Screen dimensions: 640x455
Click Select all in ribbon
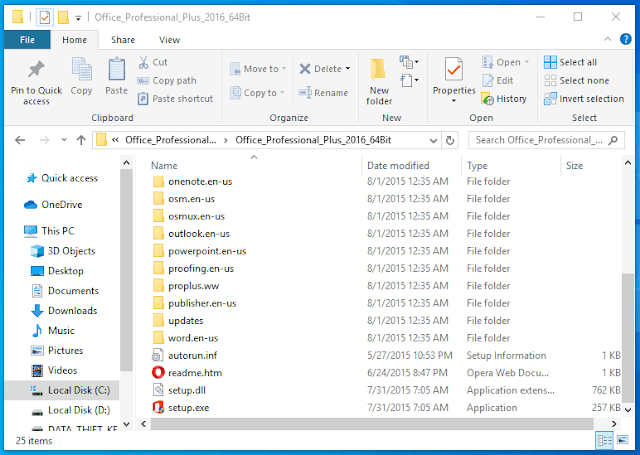tap(570, 62)
